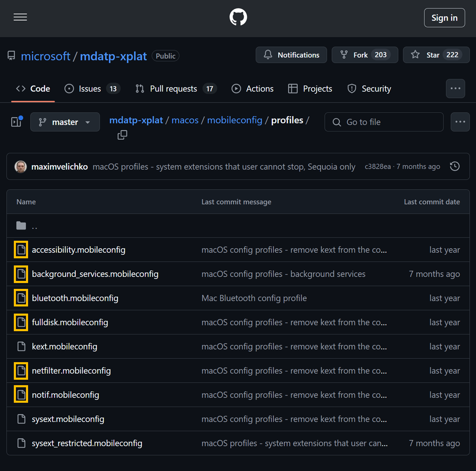Image resolution: width=476 pixels, height=471 pixels.
Task: Open the master branch dropdown
Action: point(65,122)
